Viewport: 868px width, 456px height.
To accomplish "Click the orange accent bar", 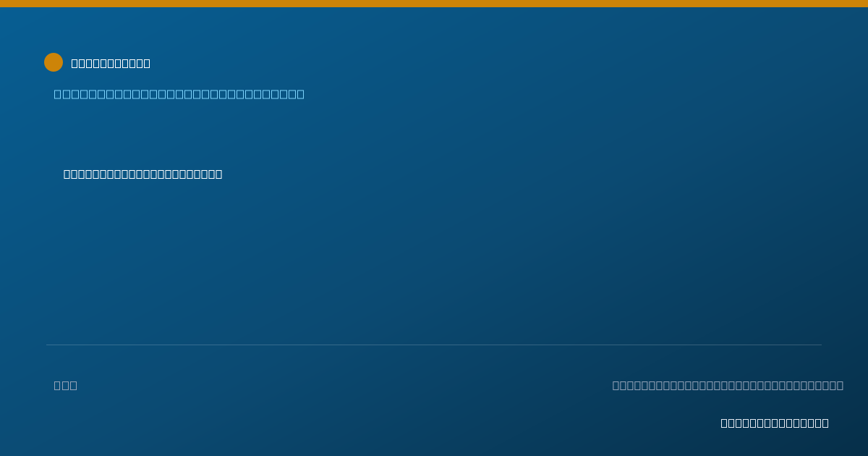I will (x=434, y=4).
